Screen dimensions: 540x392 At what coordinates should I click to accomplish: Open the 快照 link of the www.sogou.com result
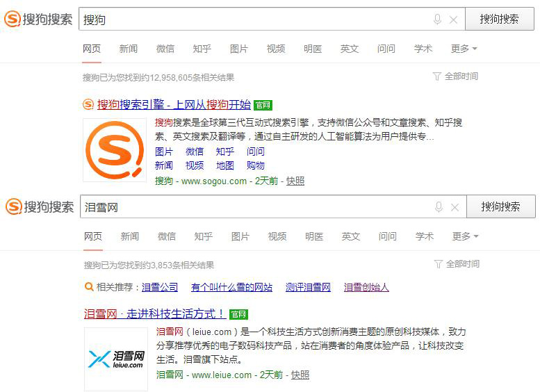pyautogui.click(x=295, y=181)
